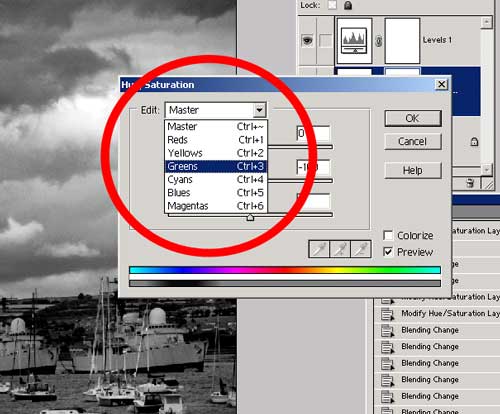The width and height of the screenshot is (500, 414).
Task: Open the Edit dropdown arrow
Action: [x=259, y=110]
